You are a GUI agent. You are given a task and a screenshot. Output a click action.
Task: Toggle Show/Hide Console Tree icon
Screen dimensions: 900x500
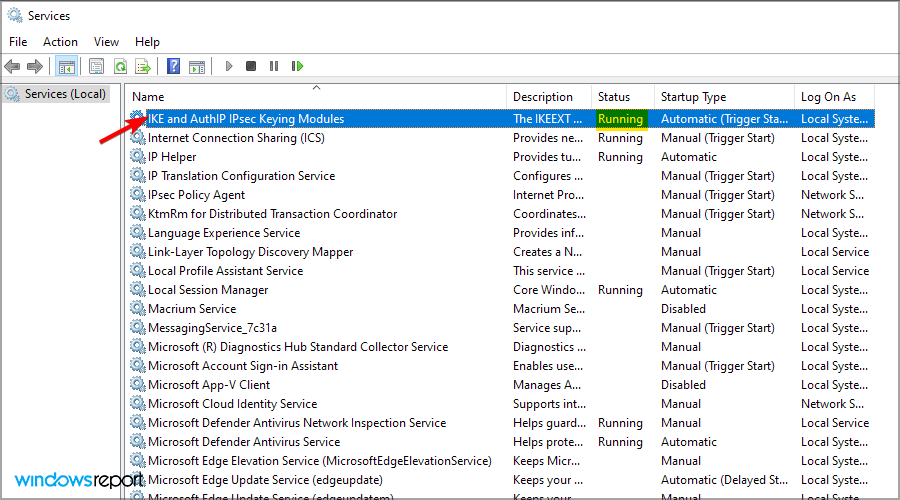click(x=67, y=67)
